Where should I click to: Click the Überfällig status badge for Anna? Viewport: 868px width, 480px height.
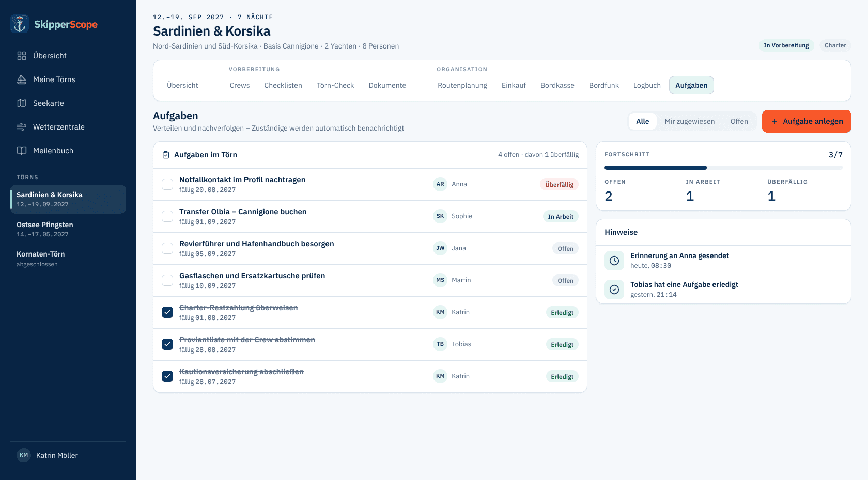coord(560,184)
